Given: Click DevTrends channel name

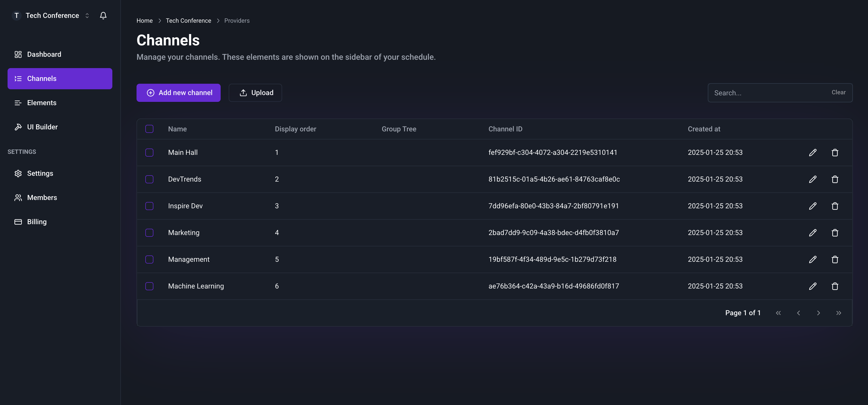Looking at the screenshot, I should click(185, 179).
